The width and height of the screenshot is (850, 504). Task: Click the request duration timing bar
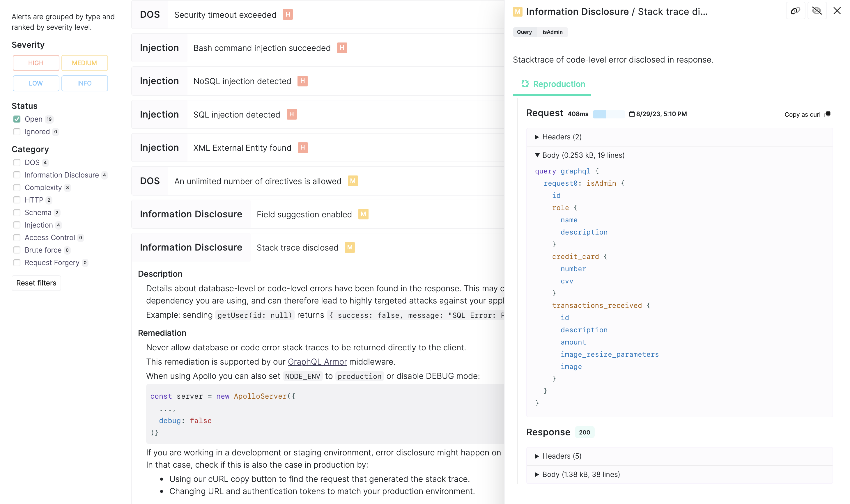(608, 114)
